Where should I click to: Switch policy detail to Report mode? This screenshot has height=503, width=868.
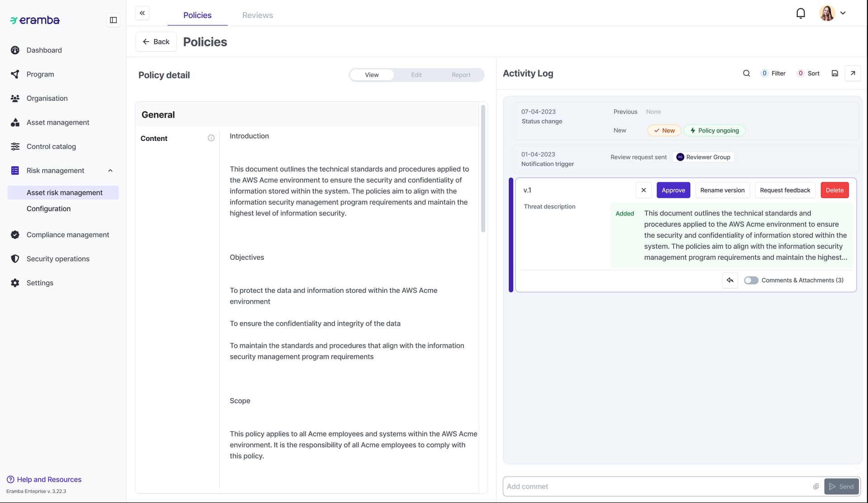(461, 75)
